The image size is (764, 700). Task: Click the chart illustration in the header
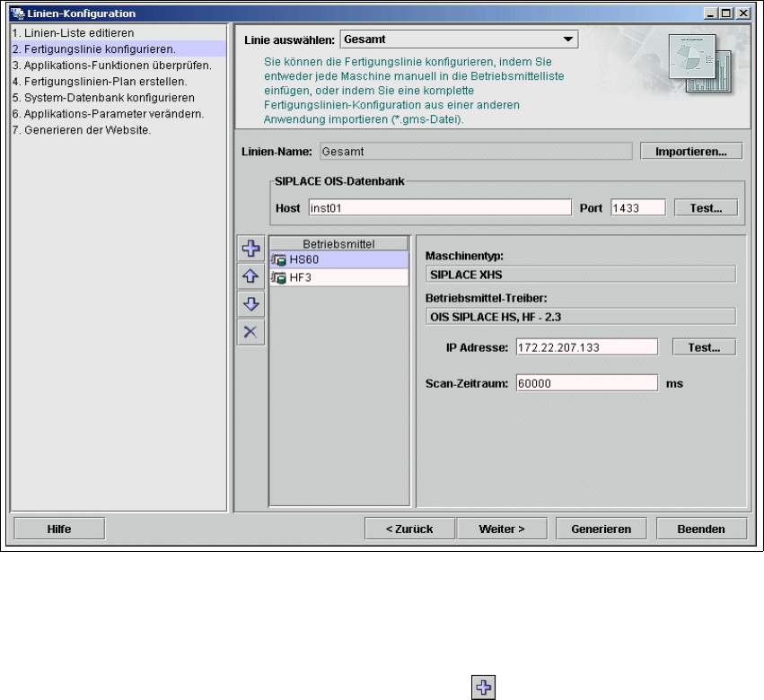pos(700,63)
